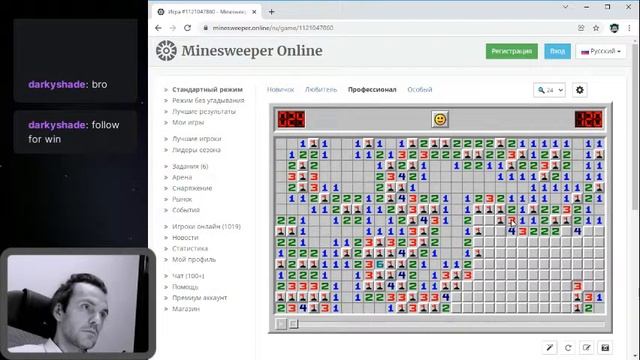Go back with browser back arrow
This screenshot has height=360, width=640.
click(x=158, y=28)
